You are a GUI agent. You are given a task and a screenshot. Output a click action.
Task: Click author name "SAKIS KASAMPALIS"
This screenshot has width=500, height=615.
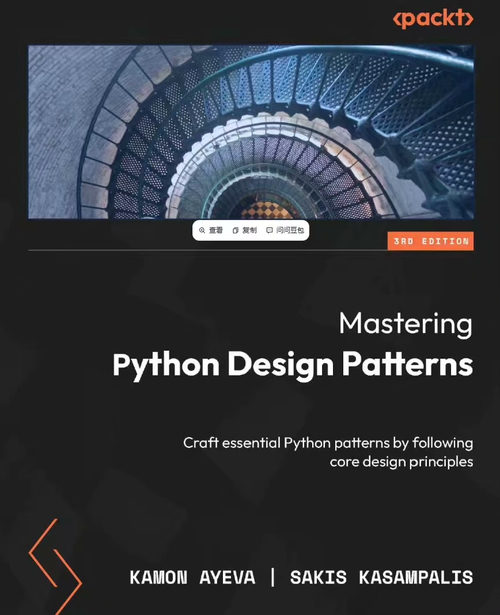coord(382,577)
